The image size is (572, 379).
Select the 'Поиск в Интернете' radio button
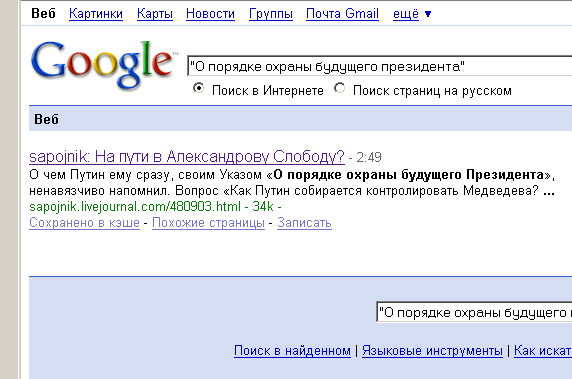coord(198,88)
